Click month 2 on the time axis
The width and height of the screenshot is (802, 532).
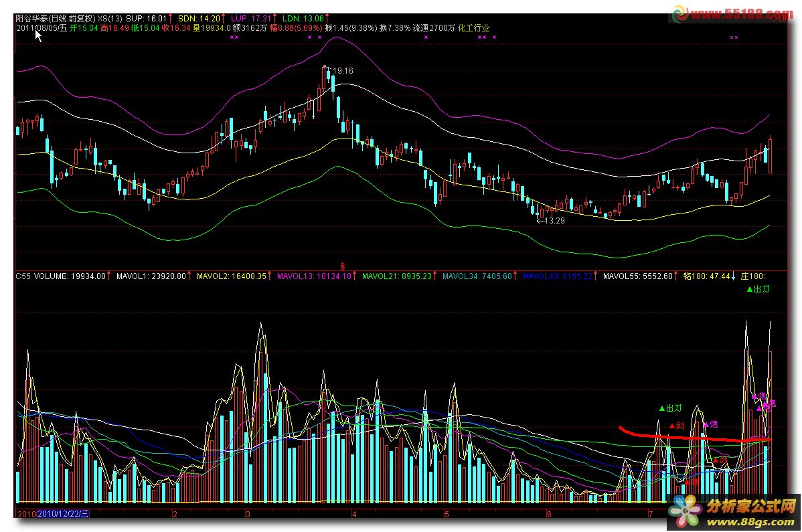(x=175, y=514)
